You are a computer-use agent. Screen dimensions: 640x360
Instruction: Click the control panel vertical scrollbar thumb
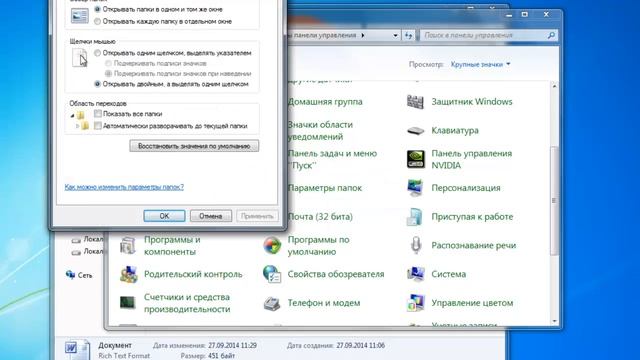click(x=554, y=200)
